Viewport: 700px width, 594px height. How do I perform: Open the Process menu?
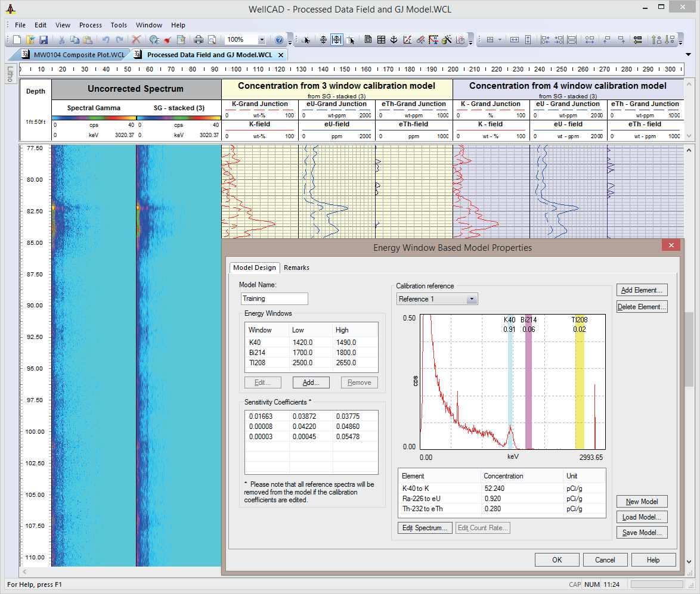click(90, 25)
